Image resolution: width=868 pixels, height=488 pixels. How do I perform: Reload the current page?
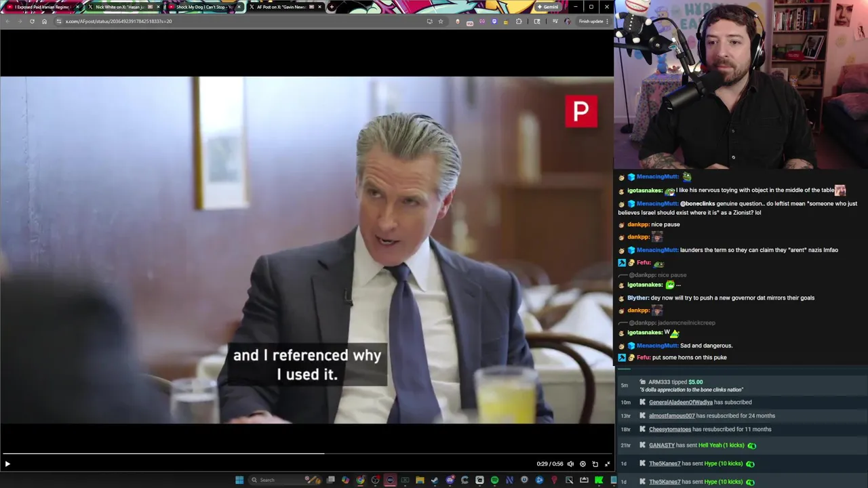[32, 21]
